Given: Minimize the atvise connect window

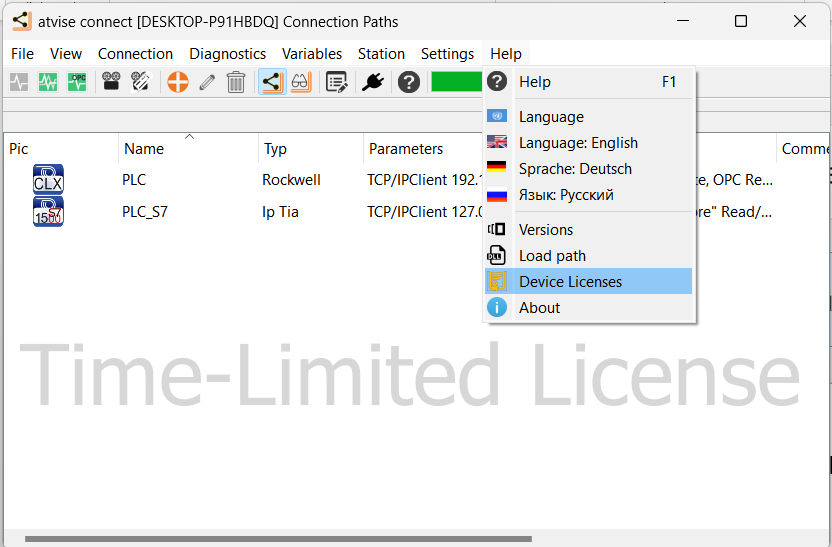Looking at the screenshot, I should [x=683, y=21].
